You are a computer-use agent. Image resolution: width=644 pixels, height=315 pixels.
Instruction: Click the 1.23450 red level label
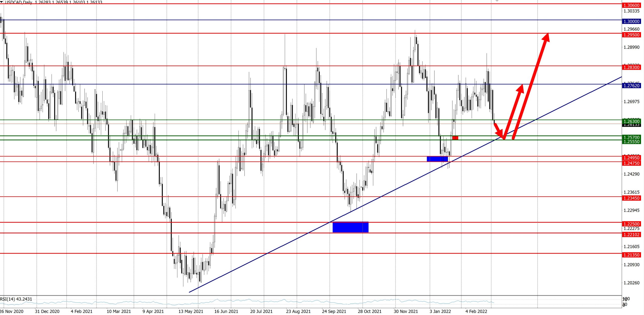point(631,198)
